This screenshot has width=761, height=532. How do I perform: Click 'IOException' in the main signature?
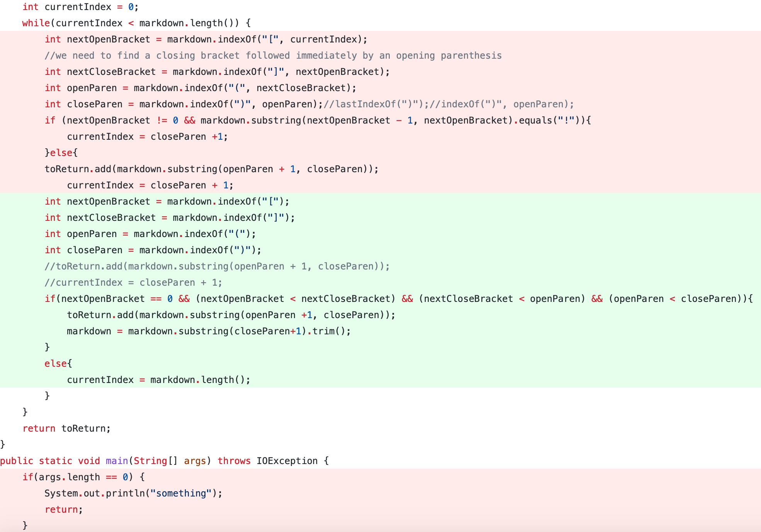(x=287, y=461)
